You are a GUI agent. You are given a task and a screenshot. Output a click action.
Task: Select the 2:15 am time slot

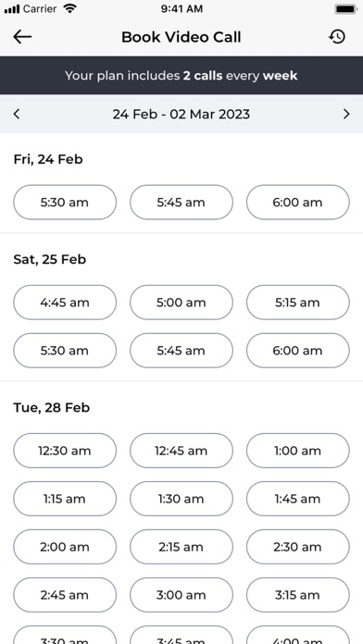[x=181, y=547]
